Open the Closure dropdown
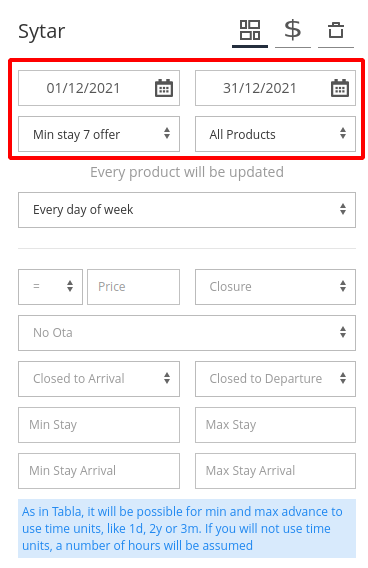This screenshot has height=568, width=368. pyautogui.click(x=275, y=287)
